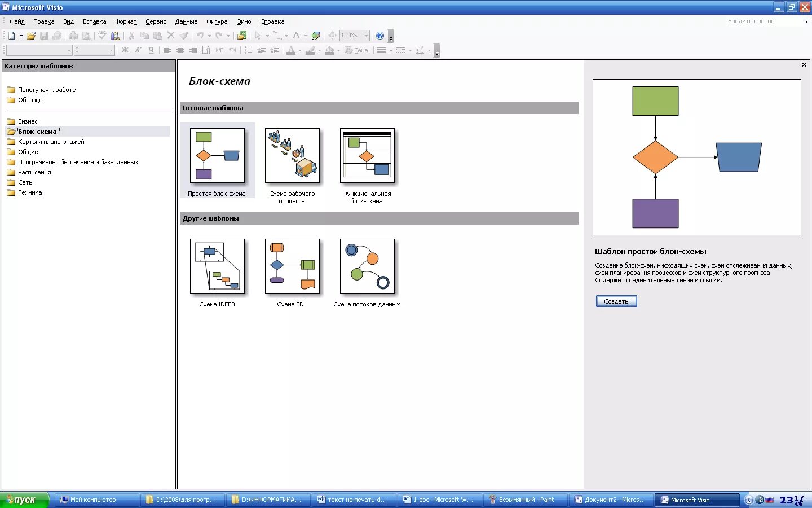The width and height of the screenshot is (812, 508).
Task: Select the Text tool A icon
Action: pos(296,36)
